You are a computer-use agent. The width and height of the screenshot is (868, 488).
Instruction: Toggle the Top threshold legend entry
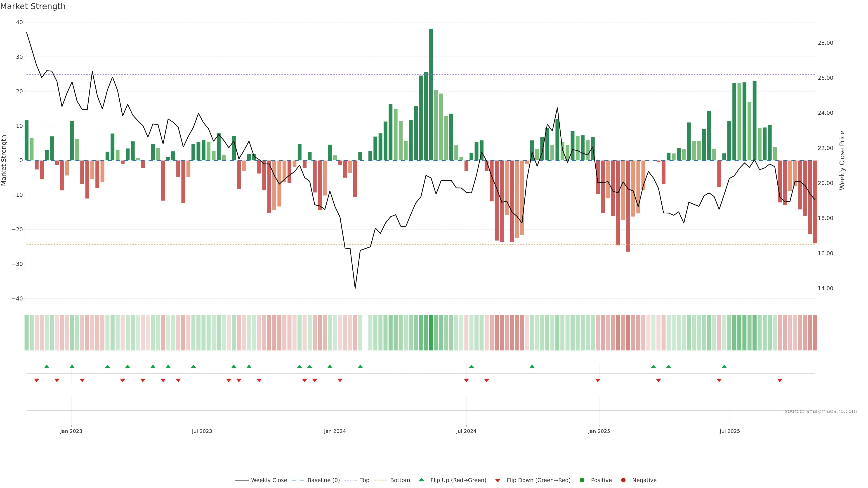coord(364,480)
